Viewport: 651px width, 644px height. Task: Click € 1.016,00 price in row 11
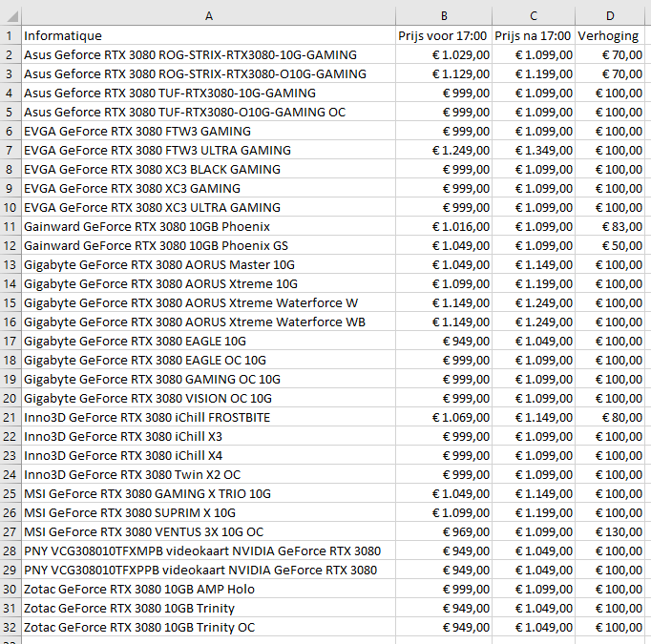pyautogui.click(x=444, y=226)
